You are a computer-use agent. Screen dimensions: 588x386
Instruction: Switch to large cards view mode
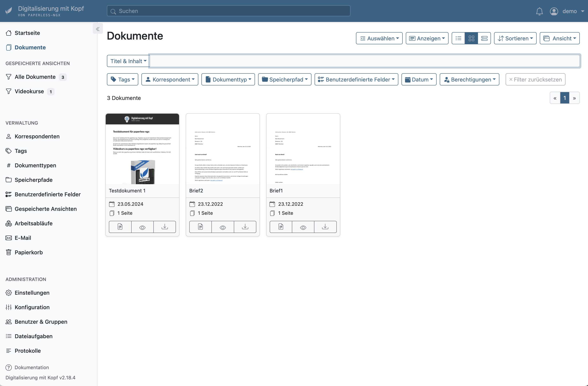pyautogui.click(x=484, y=38)
